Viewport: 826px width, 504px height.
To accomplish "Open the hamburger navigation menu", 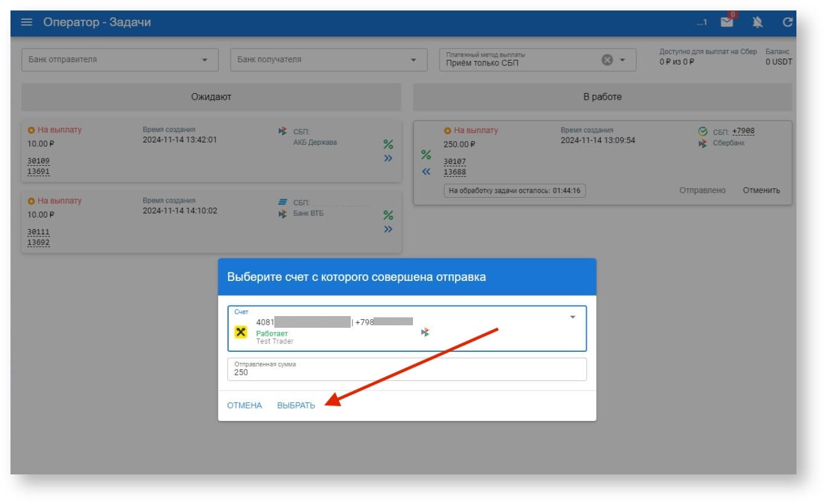I will click(26, 22).
